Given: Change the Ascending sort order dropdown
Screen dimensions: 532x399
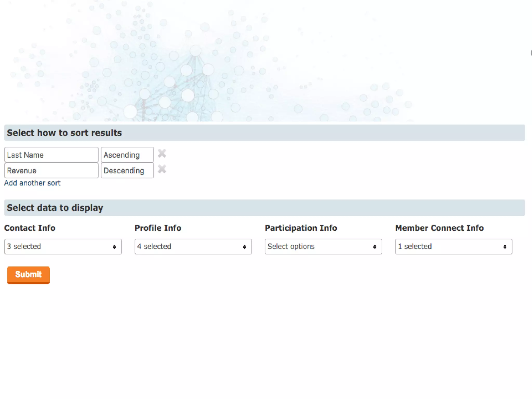Looking at the screenshot, I should coord(127,155).
